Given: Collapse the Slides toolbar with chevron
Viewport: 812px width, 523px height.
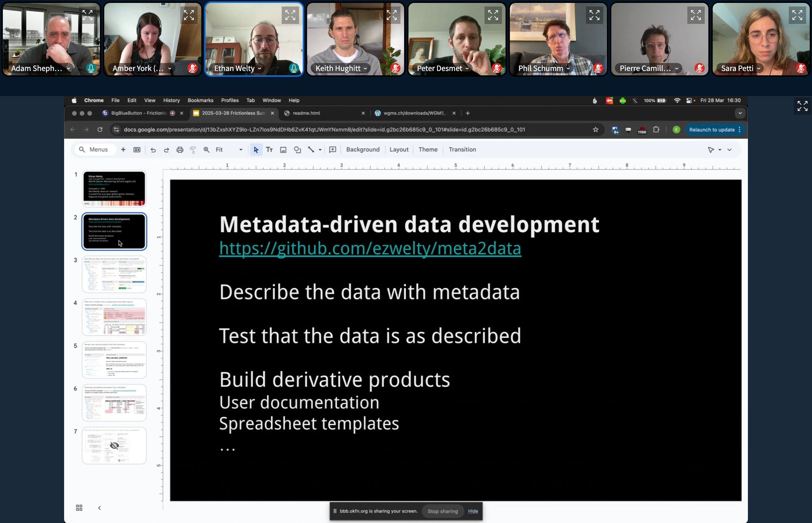Looking at the screenshot, I should (729, 150).
